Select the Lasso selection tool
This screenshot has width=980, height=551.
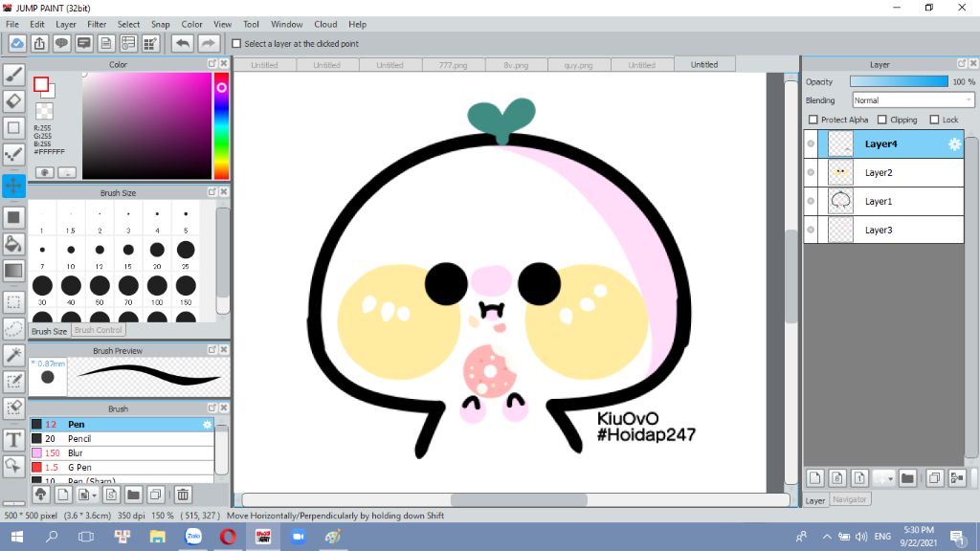13,329
